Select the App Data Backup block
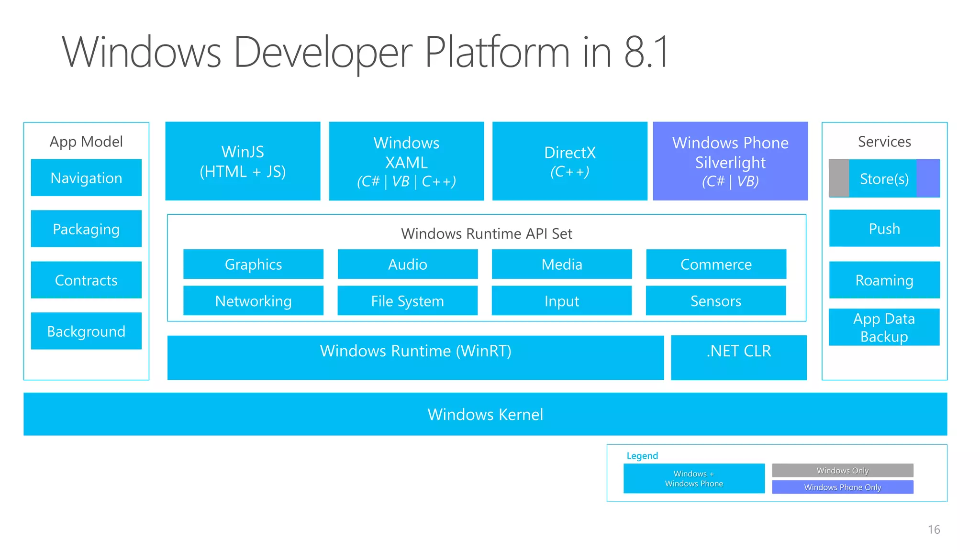This screenshot has width=980, height=551. 884,327
